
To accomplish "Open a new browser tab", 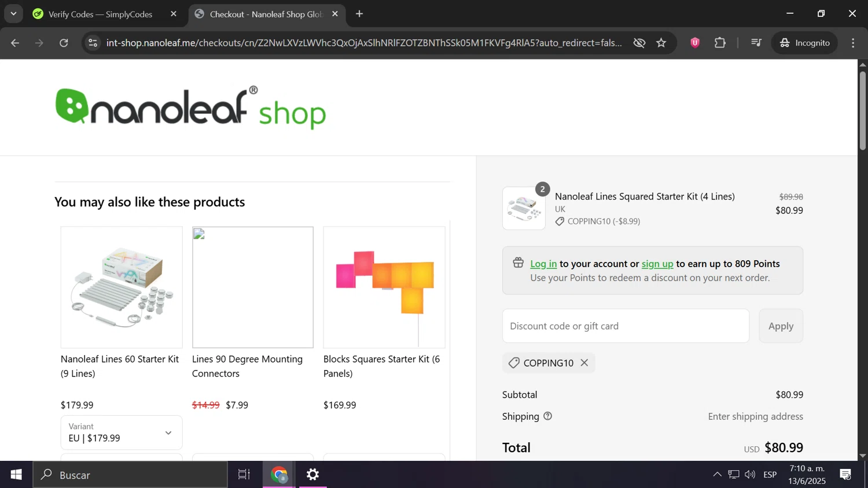I will pos(359,14).
